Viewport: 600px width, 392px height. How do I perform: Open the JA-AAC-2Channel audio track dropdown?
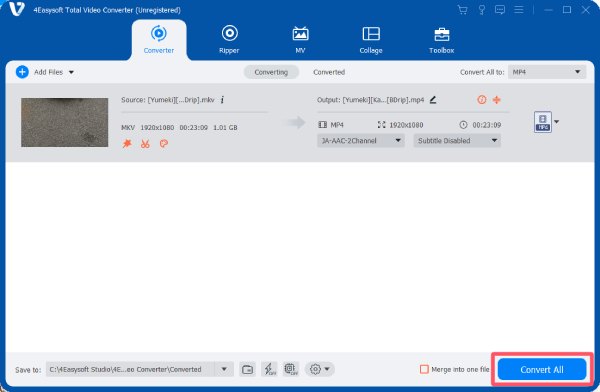tap(360, 140)
